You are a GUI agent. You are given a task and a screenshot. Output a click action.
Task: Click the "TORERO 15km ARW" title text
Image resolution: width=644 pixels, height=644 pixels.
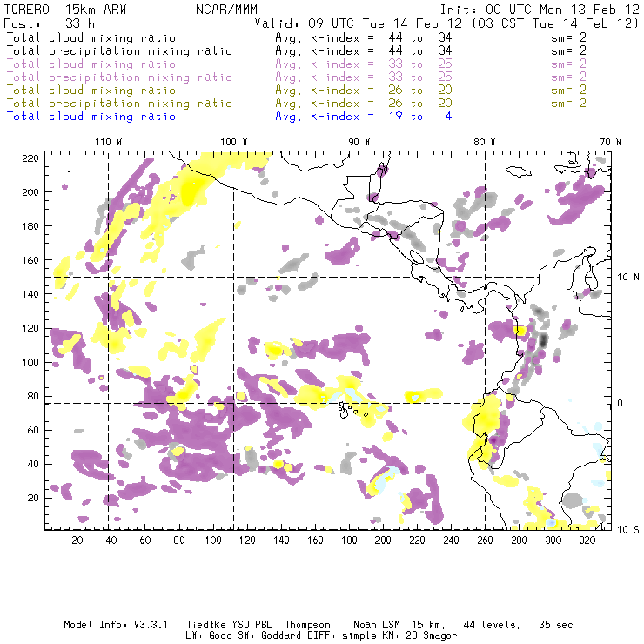(65, 10)
